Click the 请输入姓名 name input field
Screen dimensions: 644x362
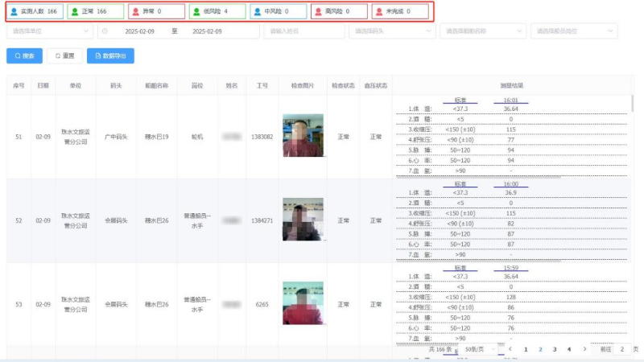pyautogui.click(x=304, y=31)
